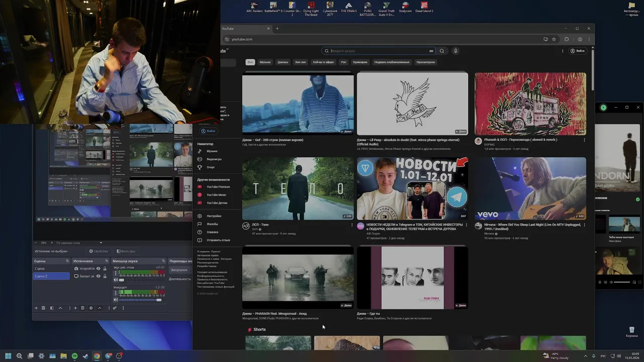The image size is (644, 362).
Task: Delete selected source in OBS Sources panel
Action: pos(83,308)
